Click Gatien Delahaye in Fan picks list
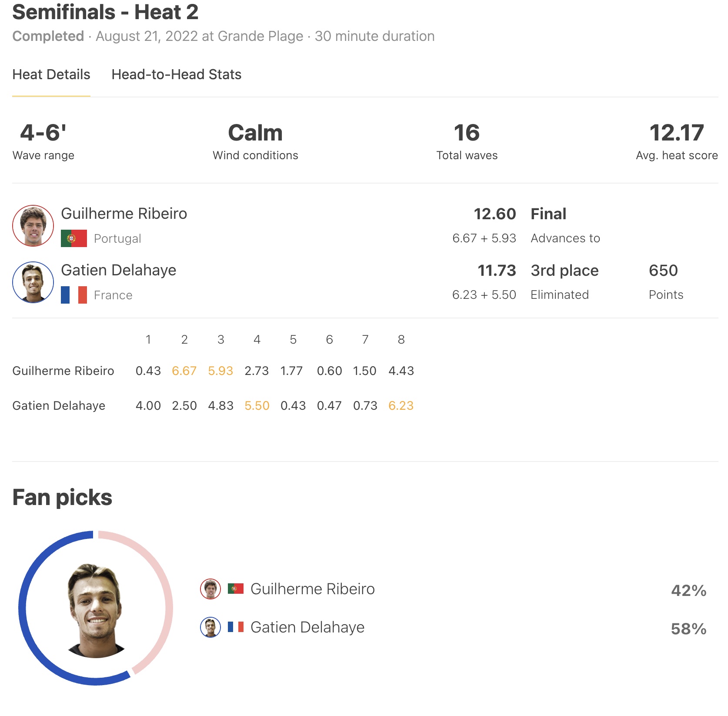 click(307, 627)
